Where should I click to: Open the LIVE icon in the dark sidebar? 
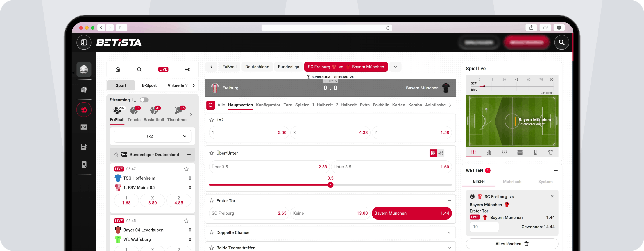[84, 127]
